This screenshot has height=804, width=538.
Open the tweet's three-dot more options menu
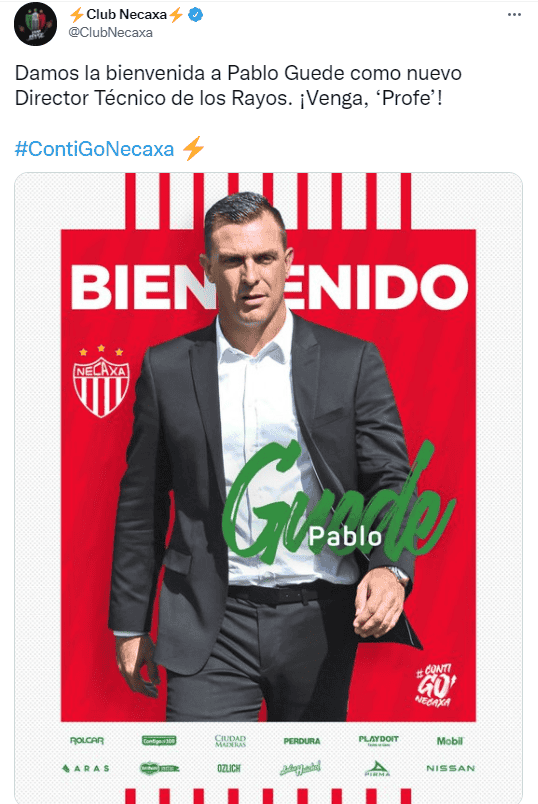pyautogui.click(x=514, y=15)
